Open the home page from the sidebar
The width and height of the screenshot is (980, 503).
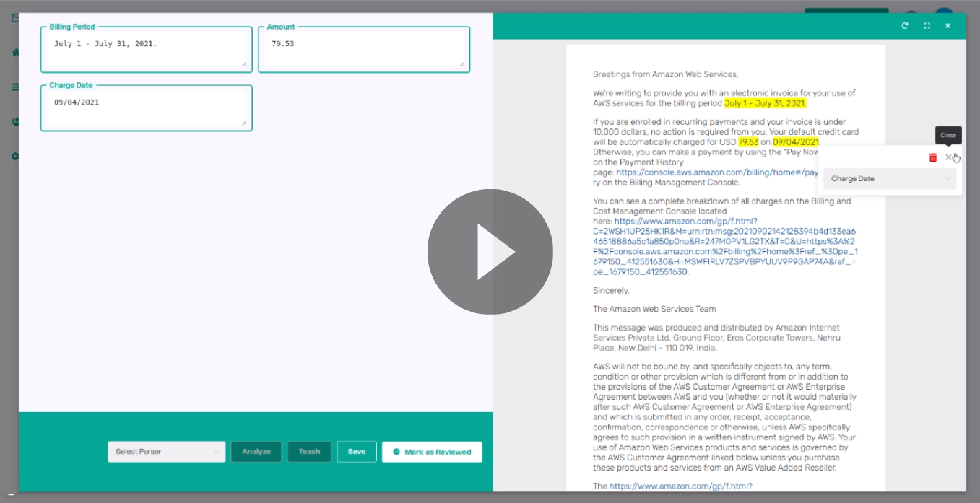tap(15, 53)
